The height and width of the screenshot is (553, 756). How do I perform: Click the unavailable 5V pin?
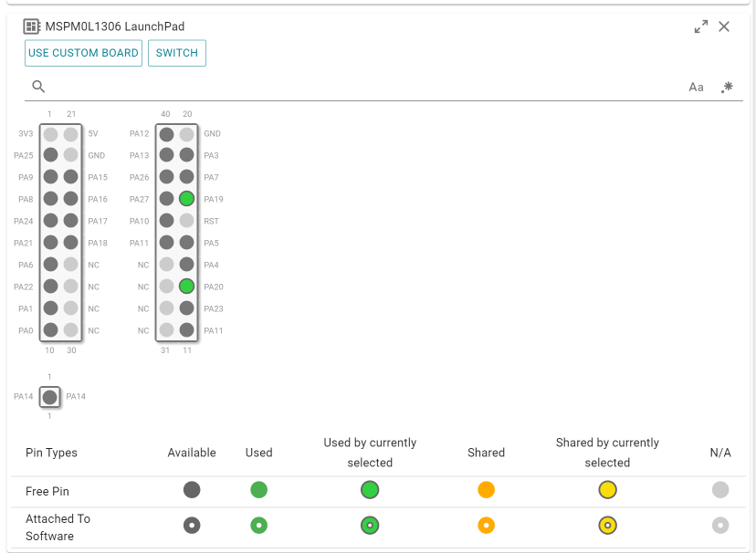coord(71,134)
